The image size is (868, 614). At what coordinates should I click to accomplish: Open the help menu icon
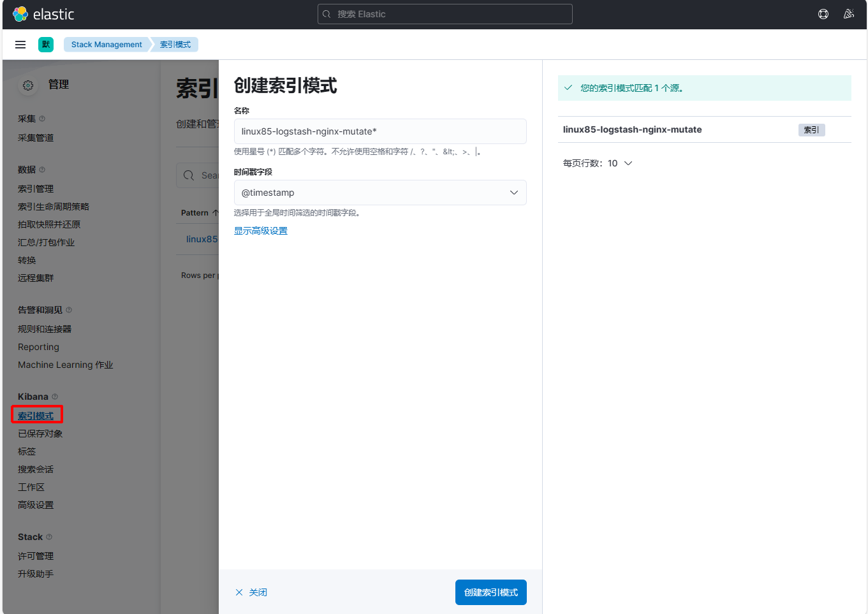point(823,14)
